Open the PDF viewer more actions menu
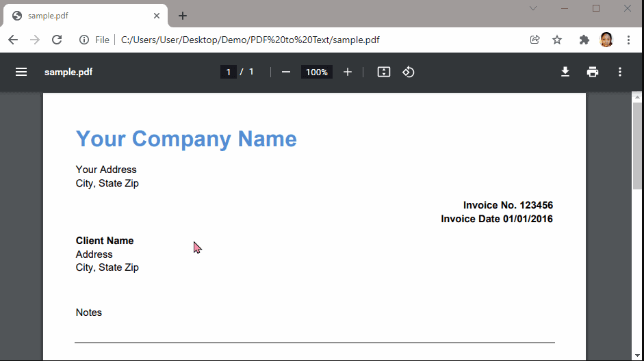Screen dimensions: 644x361 620,72
